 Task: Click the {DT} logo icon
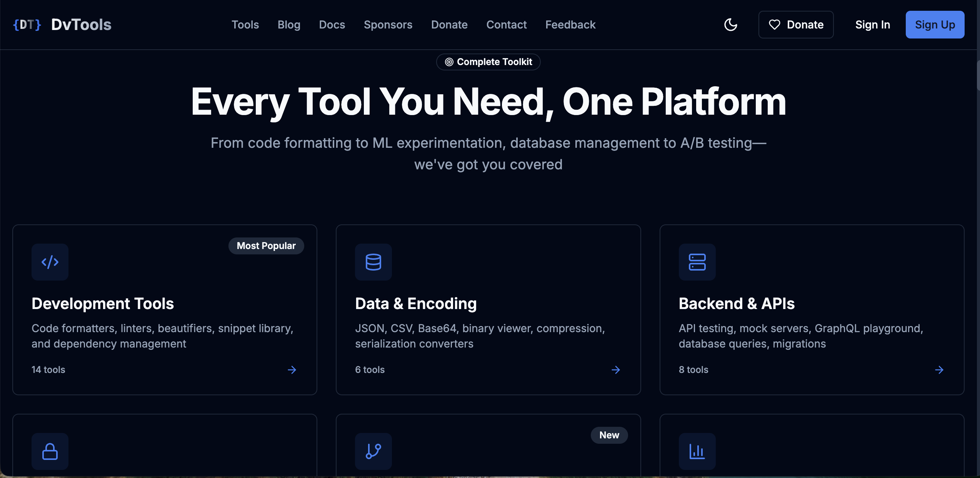point(27,24)
